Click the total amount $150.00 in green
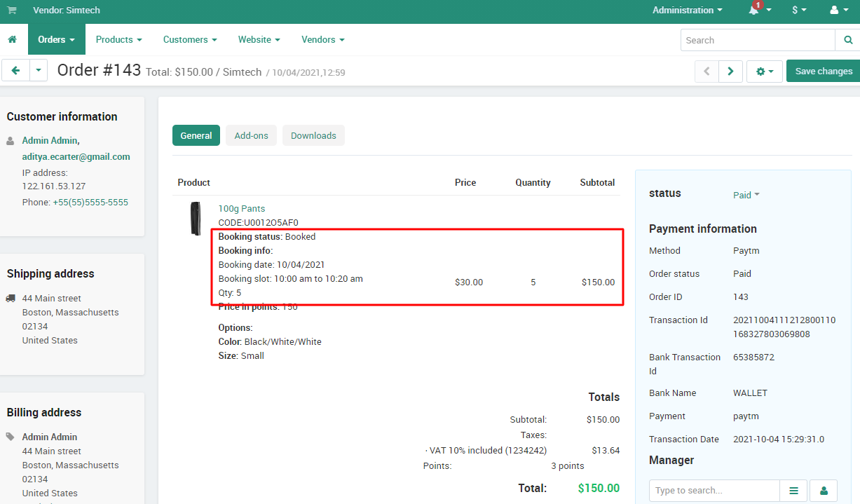The height and width of the screenshot is (504, 860). 599,488
